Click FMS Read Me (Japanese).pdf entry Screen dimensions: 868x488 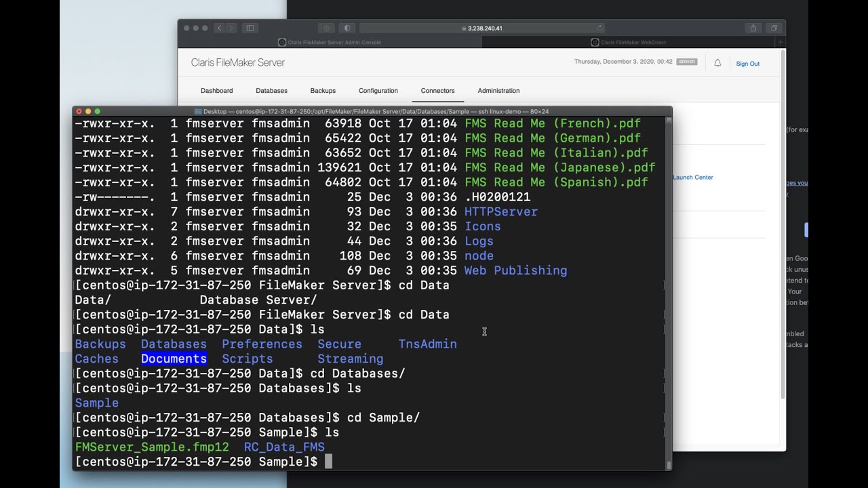560,168
